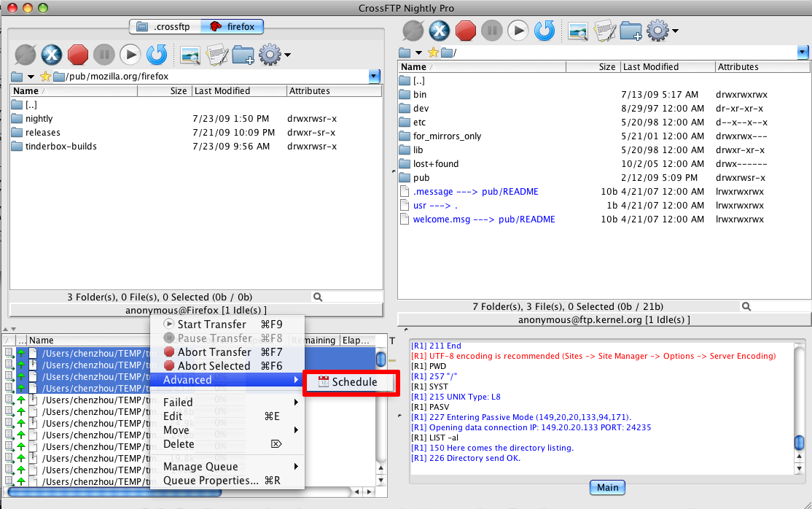Create new folder in left pane
The image size is (812, 509).
click(243, 55)
